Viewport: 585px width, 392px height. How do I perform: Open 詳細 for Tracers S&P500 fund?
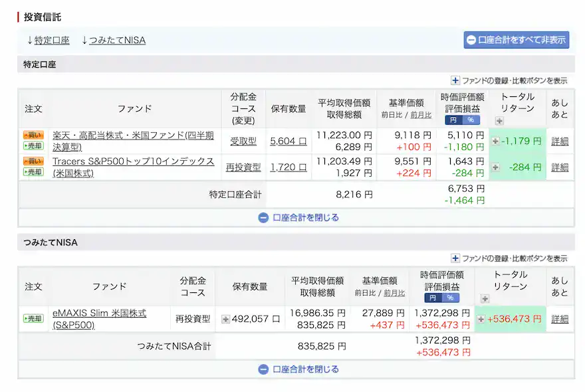tap(560, 167)
